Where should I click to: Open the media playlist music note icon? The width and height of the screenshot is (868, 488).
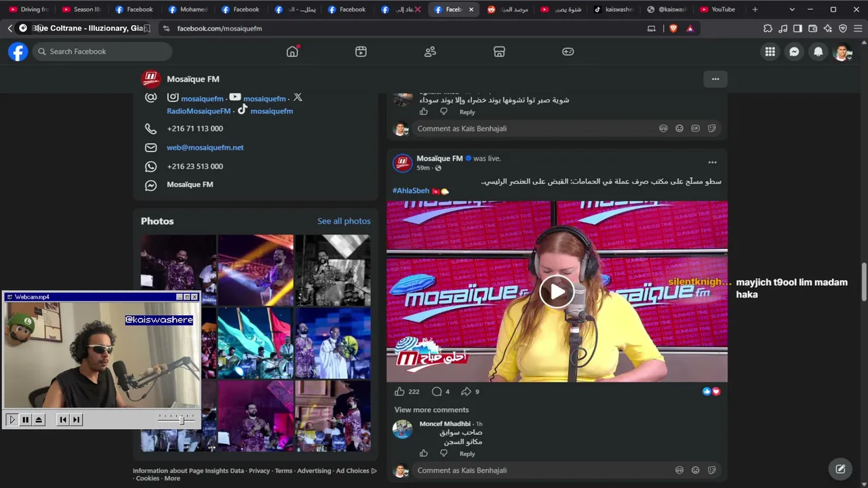pyautogui.click(x=783, y=28)
